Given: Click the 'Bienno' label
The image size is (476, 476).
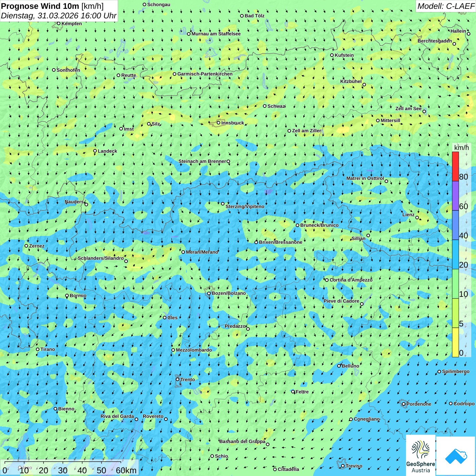Looking at the screenshot, I should [x=66, y=409].
